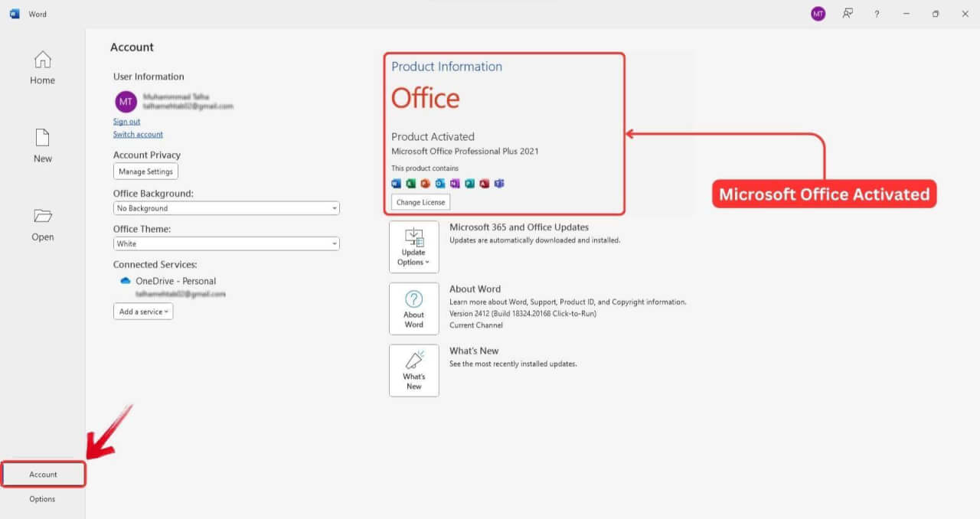Click the Teams icon at the row's end

pyautogui.click(x=499, y=184)
